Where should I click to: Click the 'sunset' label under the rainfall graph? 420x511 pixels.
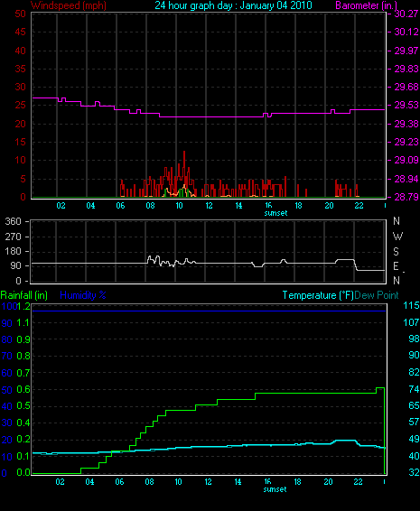(275, 489)
